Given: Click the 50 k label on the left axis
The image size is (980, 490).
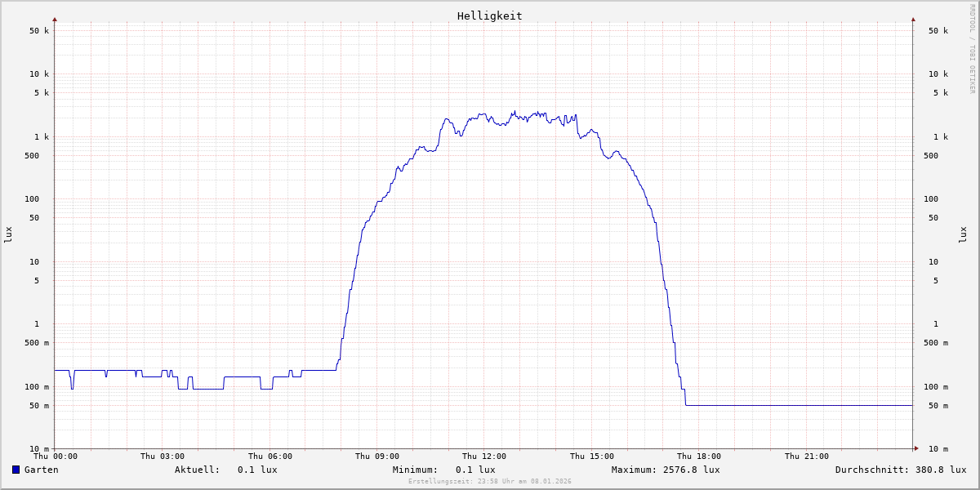Looking at the screenshot, I should click(39, 31).
